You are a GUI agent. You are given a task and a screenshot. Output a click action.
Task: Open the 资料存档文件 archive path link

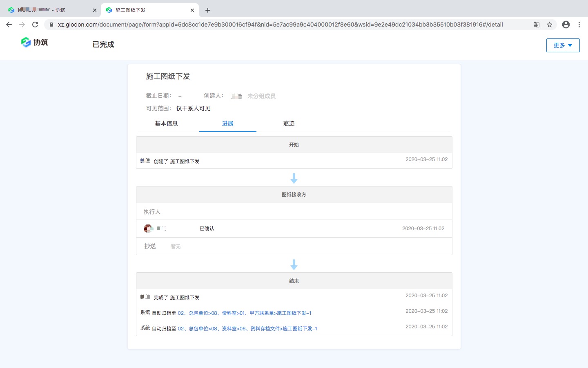pos(248,328)
